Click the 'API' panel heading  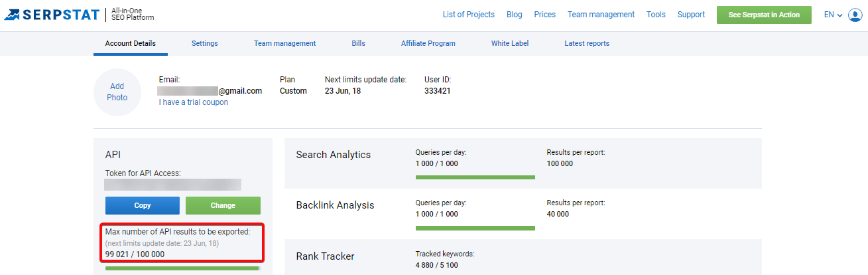[x=113, y=154]
